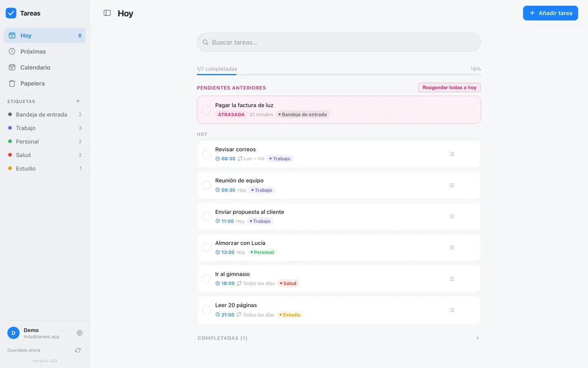The width and height of the screenshot is (588, 368).
Task: Open list icon for Leer 20 páginas
Action: pos(452,310)
